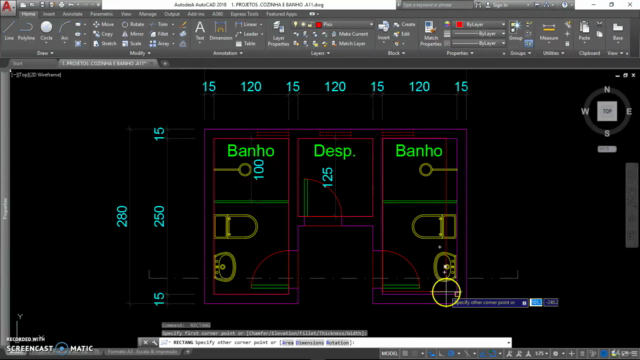The height and width of the screenshot is (360, 640).
Task: Expand the Block panel
Action: [x=396, y=53]
